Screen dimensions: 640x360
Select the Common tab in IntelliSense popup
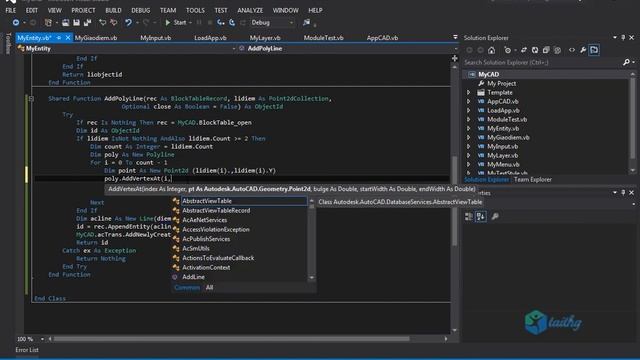point(187,288)
